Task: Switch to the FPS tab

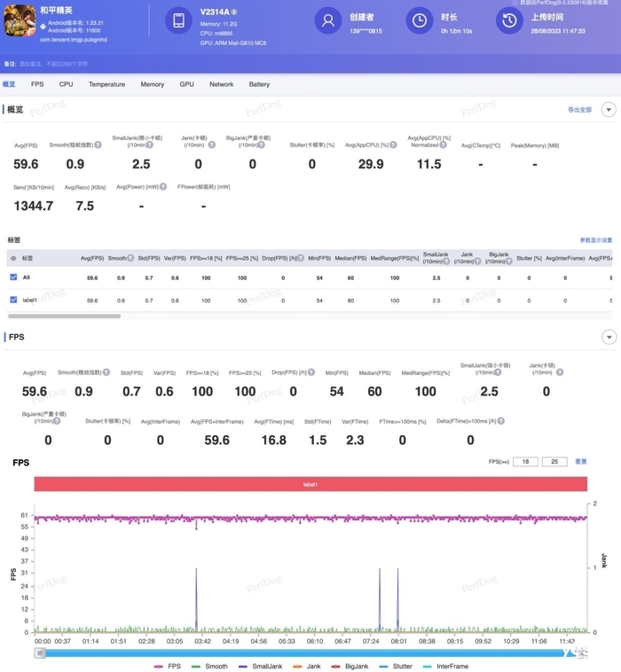Action: (x=37, y=84)
